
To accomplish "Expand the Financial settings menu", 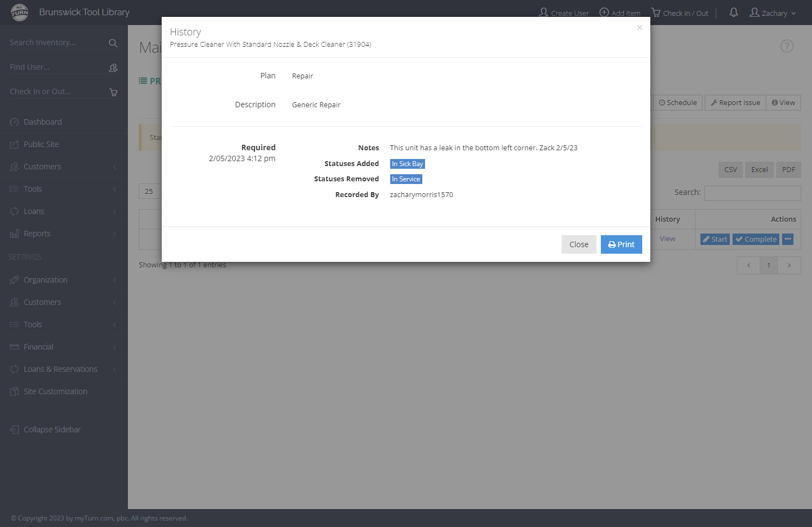I will click(x=64, y=347).
